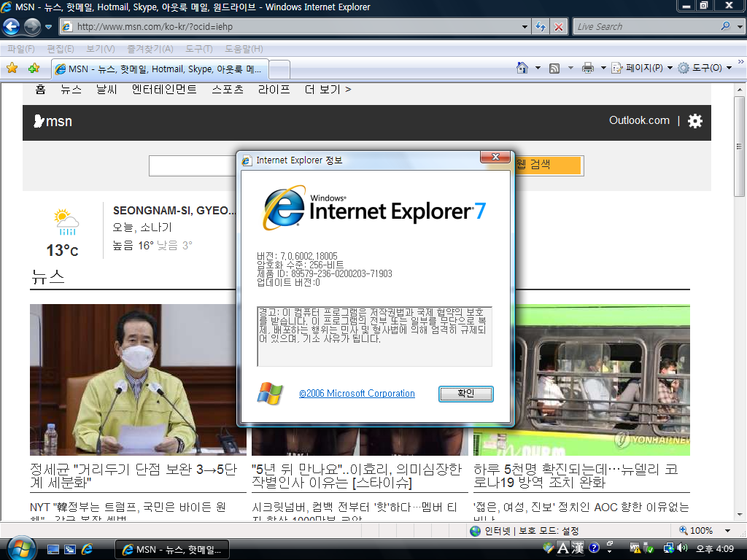Viewport: 747px width, 560px height.
Task: Open the 도구(T) menu
Action: [199, 49]
